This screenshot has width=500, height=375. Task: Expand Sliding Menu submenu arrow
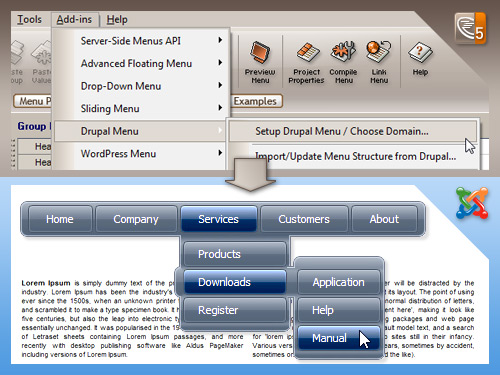220,108
